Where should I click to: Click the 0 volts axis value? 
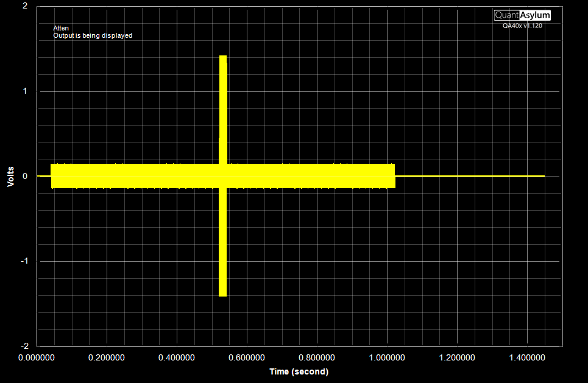(25, 176)
